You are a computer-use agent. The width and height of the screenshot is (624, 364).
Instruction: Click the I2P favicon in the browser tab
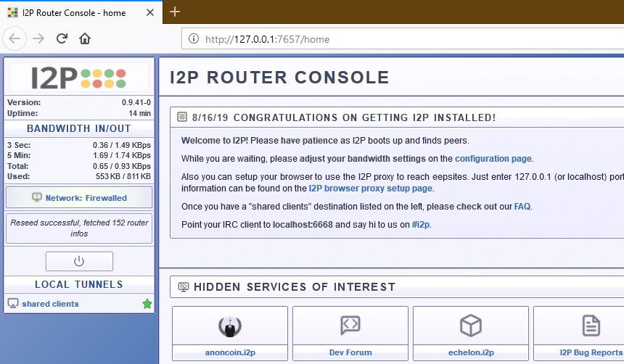(13, 13)
